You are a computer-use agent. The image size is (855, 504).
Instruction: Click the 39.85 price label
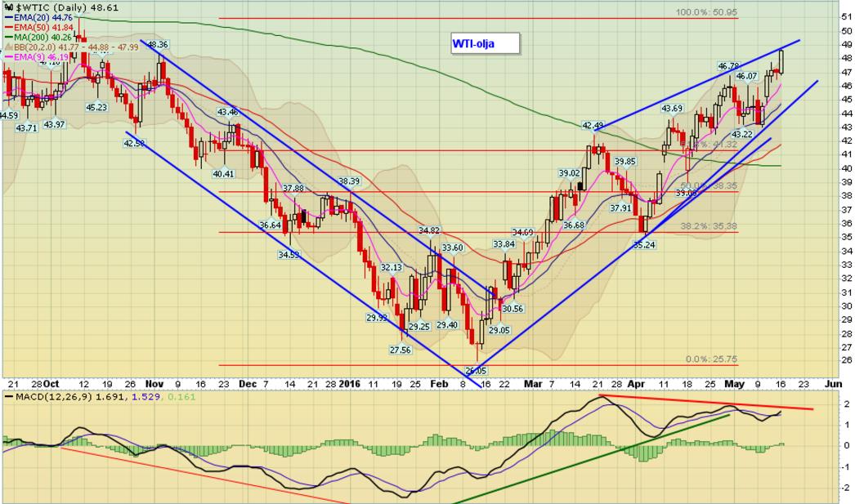pos(624,161)
